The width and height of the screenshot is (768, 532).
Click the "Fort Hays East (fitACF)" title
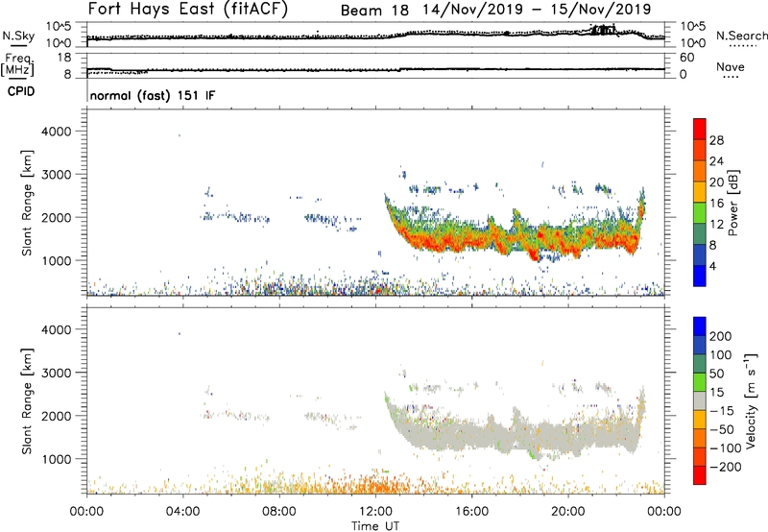pos(188,9)
